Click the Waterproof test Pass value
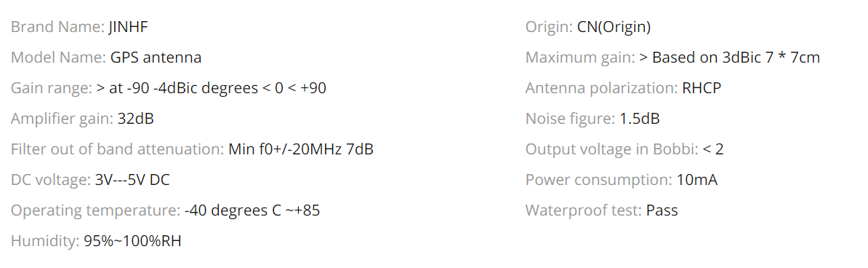Screen dimensions: 868x268 coord(662,210)
